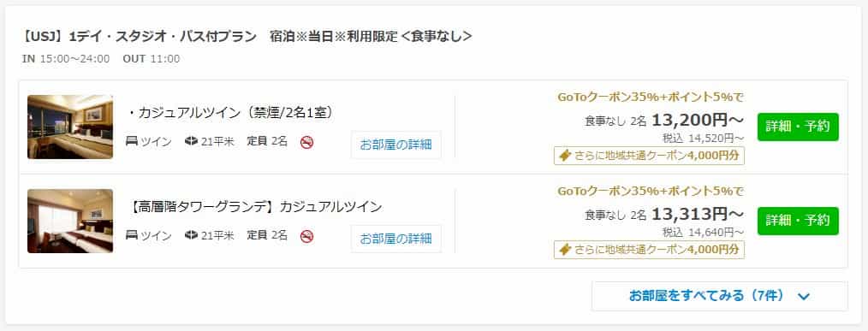Click the room size icon beside 21平米 in the first row
The height and width of the screenshot is (331, 868).
tap(192, 141)
